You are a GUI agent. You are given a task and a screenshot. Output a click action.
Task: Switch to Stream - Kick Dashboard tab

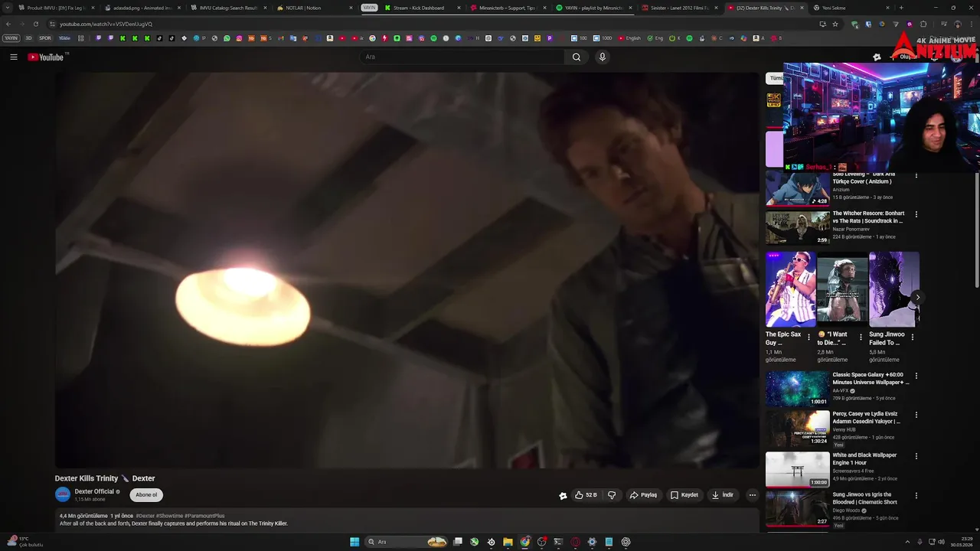click(x=421, y=8)
